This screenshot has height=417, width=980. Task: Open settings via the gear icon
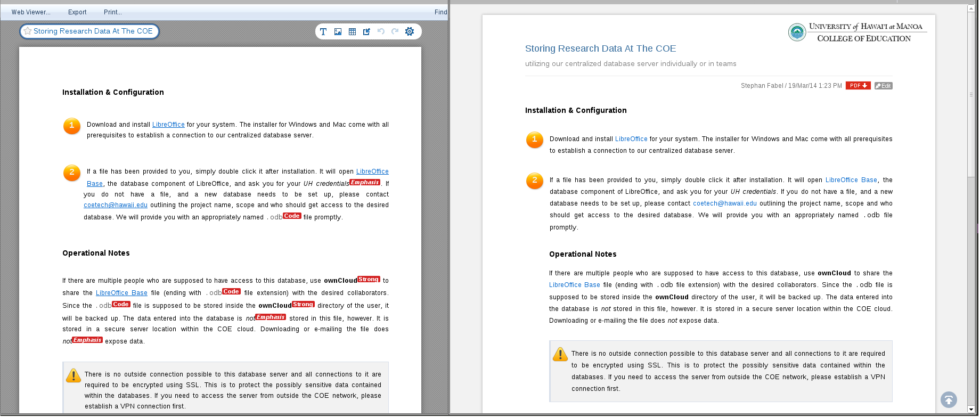(x=410, y=31)
